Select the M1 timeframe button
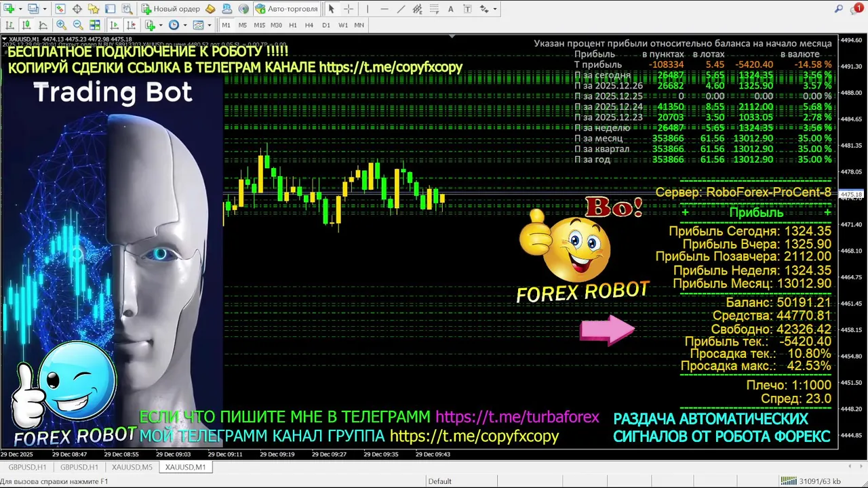 point(226,25)
